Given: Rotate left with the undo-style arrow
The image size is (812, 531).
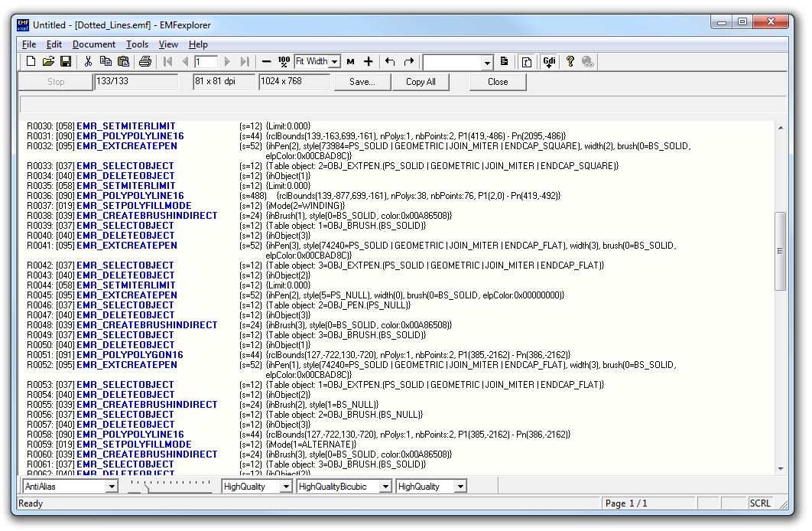Looking at the screenshot, I should (x=390, y=62).
